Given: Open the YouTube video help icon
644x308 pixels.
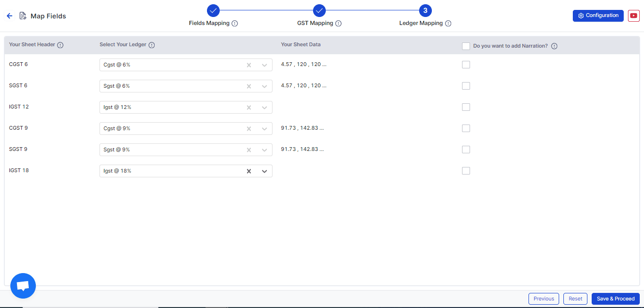Looking at the screenshot, I should pos(634,16).
